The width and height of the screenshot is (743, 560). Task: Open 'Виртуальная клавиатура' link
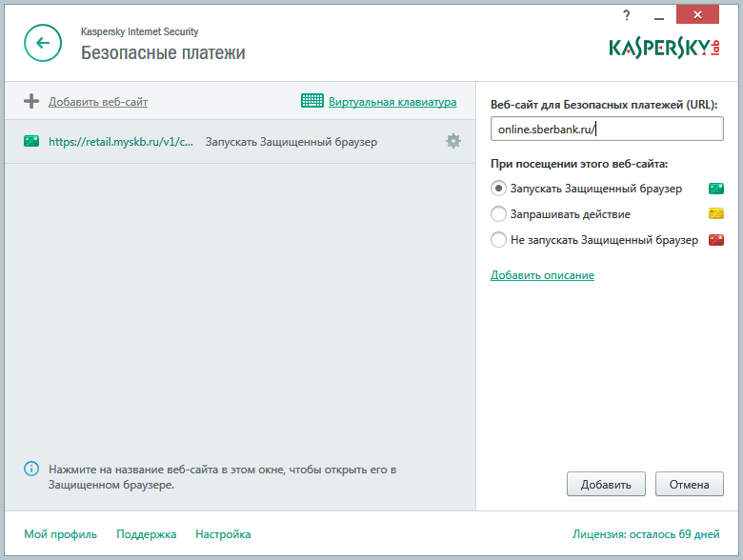(392, 102)
